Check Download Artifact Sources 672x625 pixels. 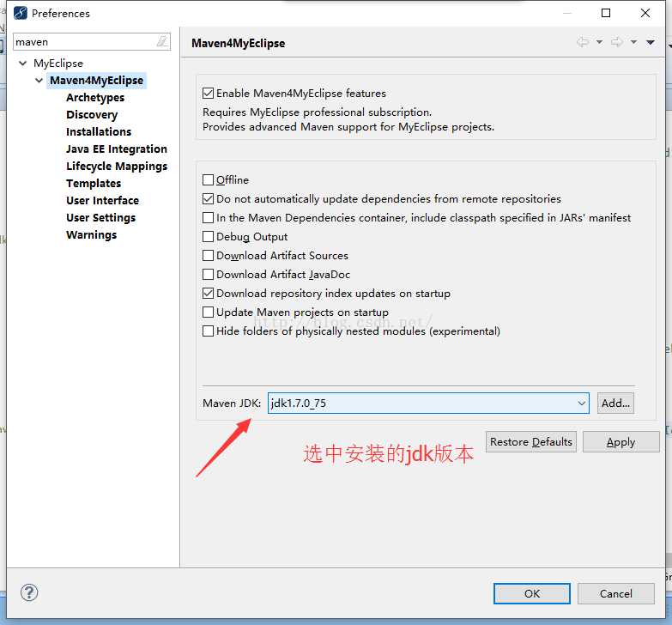[208, 256]
